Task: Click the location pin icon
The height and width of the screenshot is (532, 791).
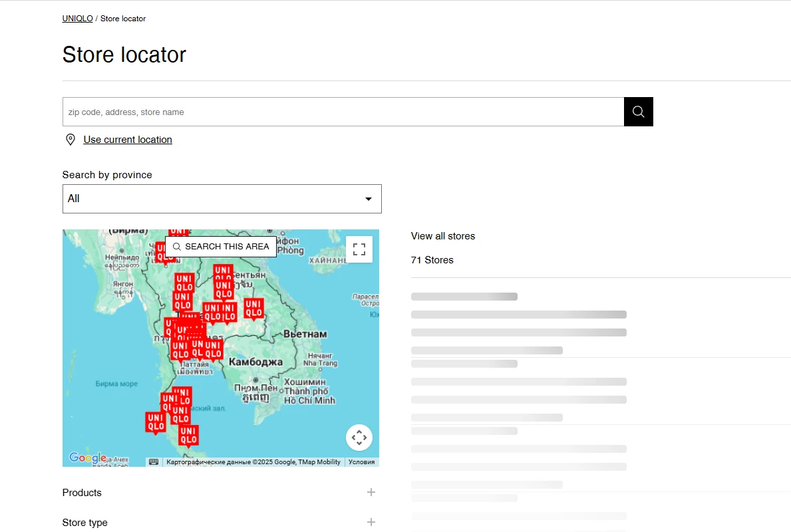Action: (71, 140)
